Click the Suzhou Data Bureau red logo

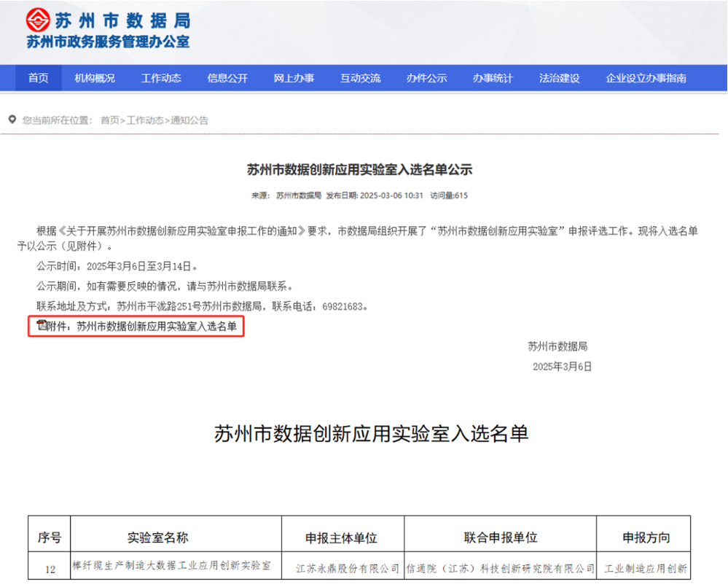click(x=38, y=20)
